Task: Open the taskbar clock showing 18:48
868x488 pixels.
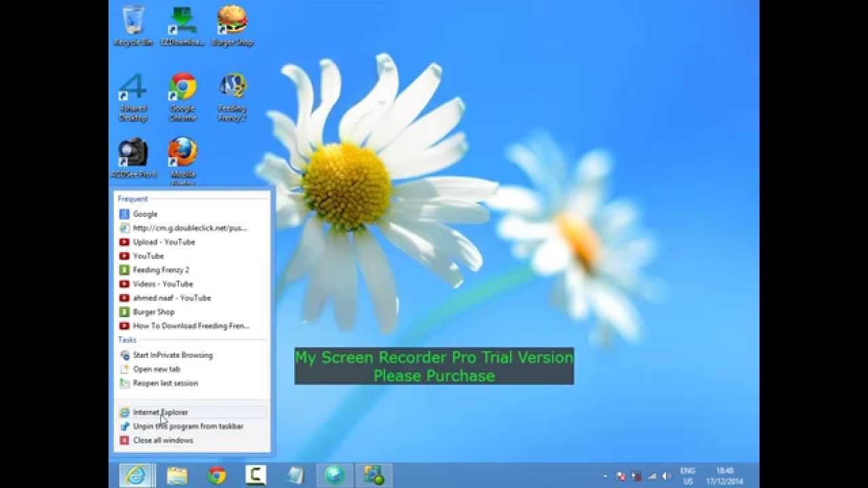Action: [x=724, y=476]
